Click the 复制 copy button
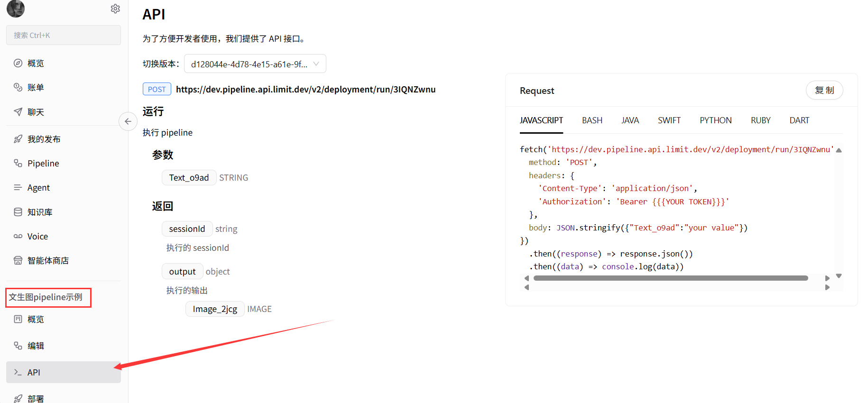Viewport: 868px width, 403px height. coord(824,90)
